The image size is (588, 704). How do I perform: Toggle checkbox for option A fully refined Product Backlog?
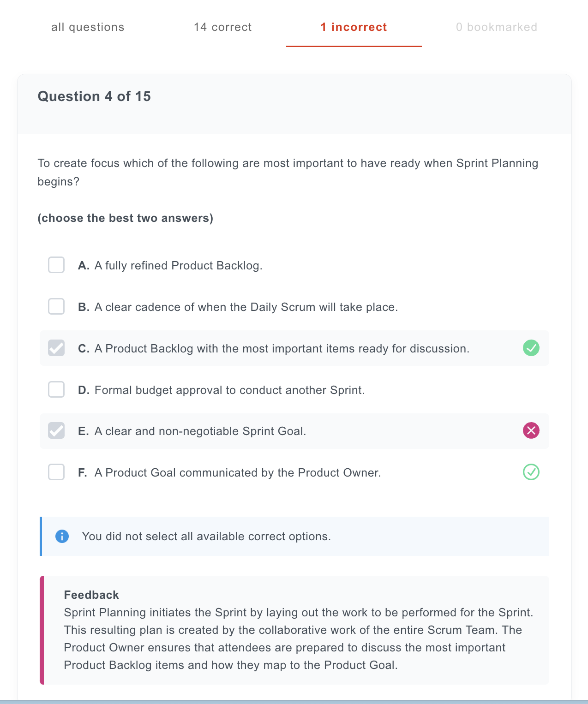[x=56, y=265]
